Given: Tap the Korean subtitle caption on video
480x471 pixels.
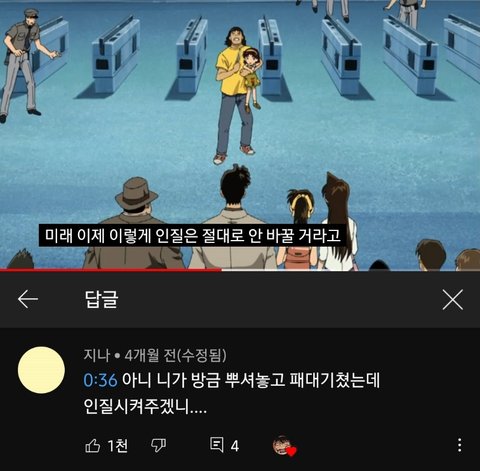Looking at the screenshot, I should click(192, 235).
